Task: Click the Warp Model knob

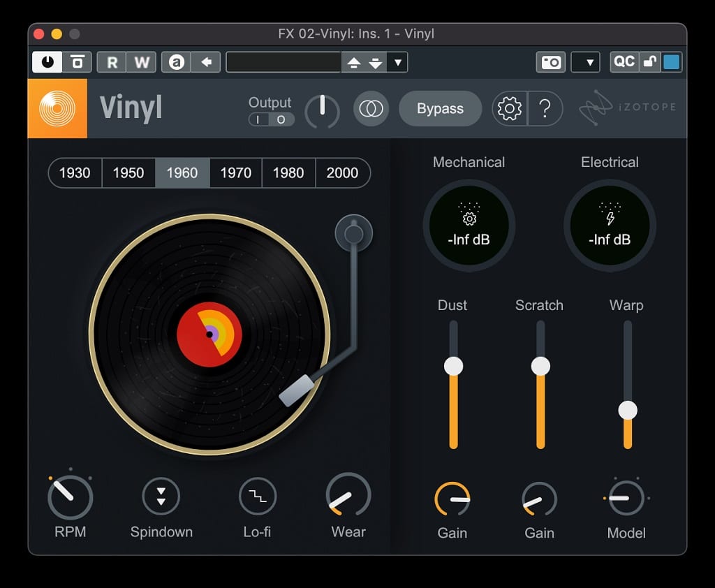Action: pyautogui.click(x=626, y=498)
